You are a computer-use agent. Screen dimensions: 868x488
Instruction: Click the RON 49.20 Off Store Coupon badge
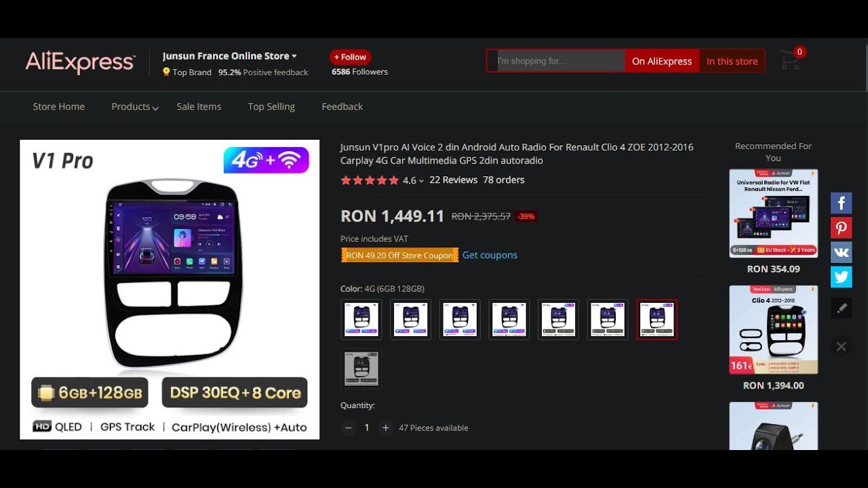399,256
